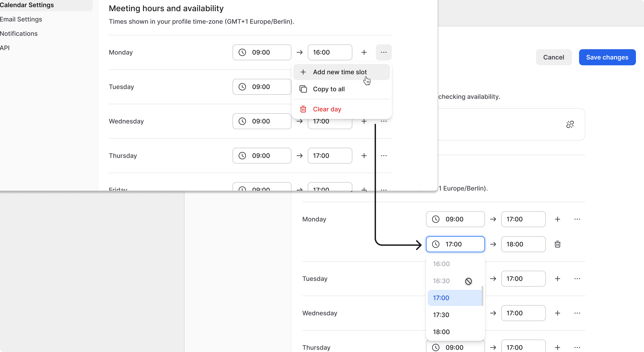The image size is (644, 352).
Task: Pick 18:00 from the time dropdown list
Action: tap(441, 332)
